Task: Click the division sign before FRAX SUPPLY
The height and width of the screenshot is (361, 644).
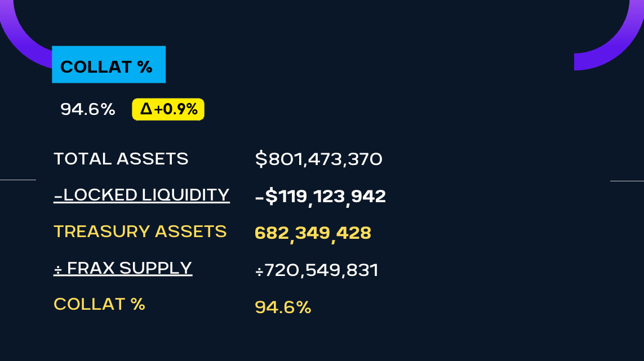Action: click(x=58, y=269)
